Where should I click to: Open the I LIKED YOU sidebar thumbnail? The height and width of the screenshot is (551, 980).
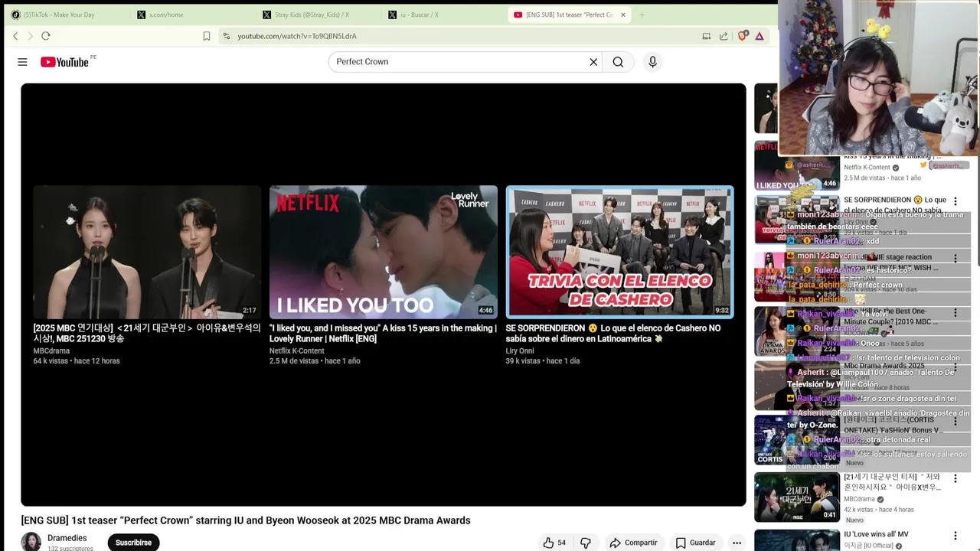(796, 166)
